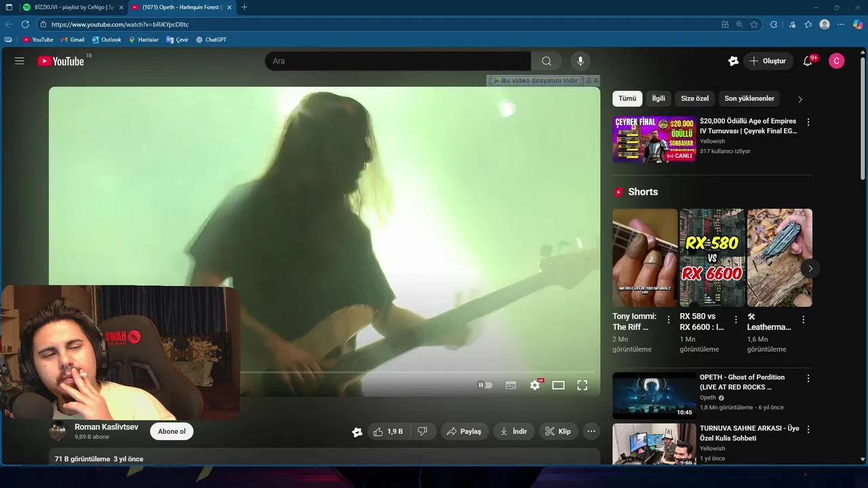Screen dimensions: 868x488
Task: Toggle autoplay switch in player
Action: coord(485,385)
